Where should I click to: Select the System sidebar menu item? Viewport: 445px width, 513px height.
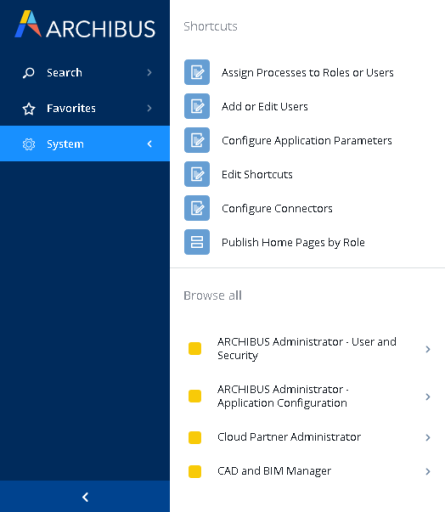[x=85, y=144]
